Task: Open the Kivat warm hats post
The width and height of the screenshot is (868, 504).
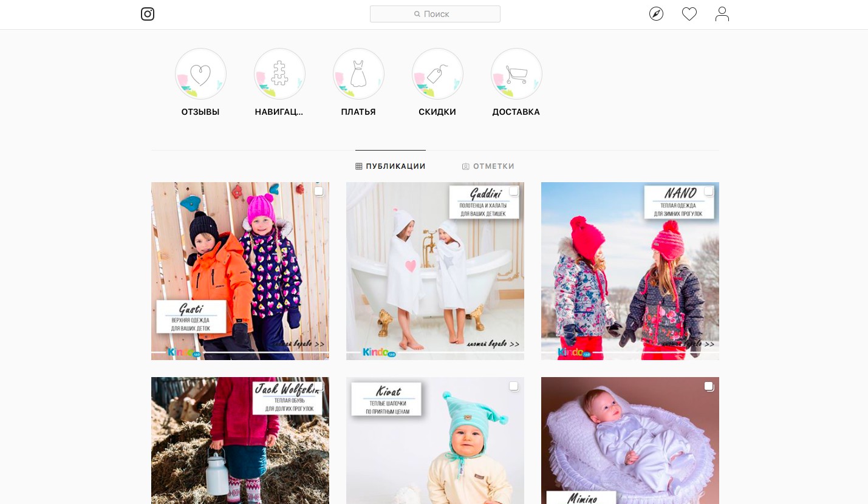Action: tap(435, 440)
